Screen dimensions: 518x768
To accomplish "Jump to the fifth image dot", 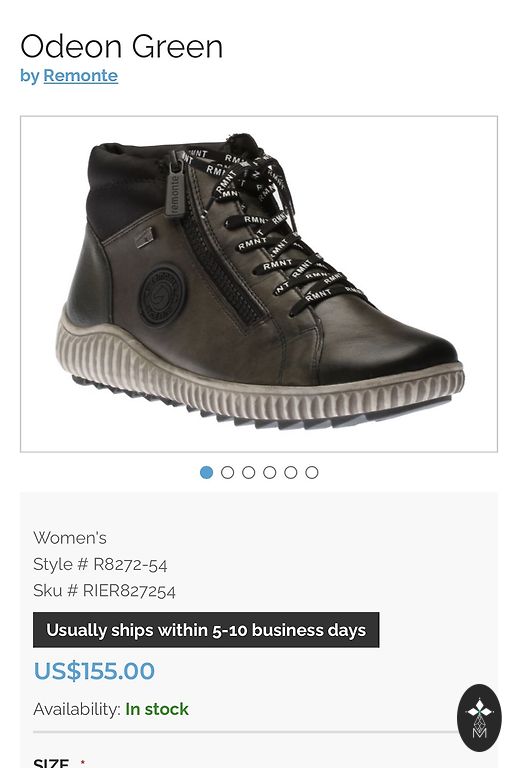I will click(x=291, y=472).
